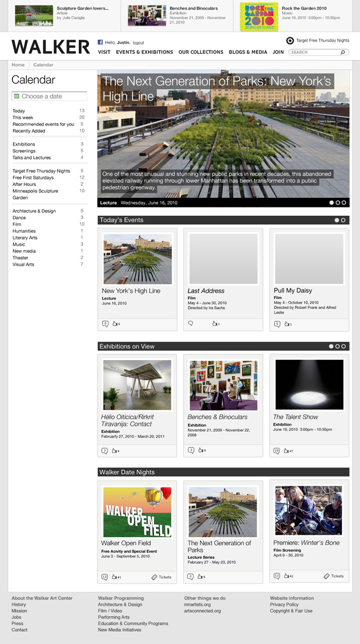Screen dimensions: 360x644
Task: Open the OUR COLLECTIONS menu
Action: coord(201,52)
